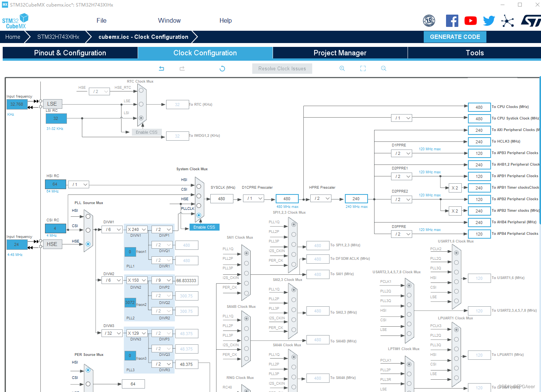Click the STM32CubeMX logo
This screenshot has width=541, height=392.
tap(15, 21)
